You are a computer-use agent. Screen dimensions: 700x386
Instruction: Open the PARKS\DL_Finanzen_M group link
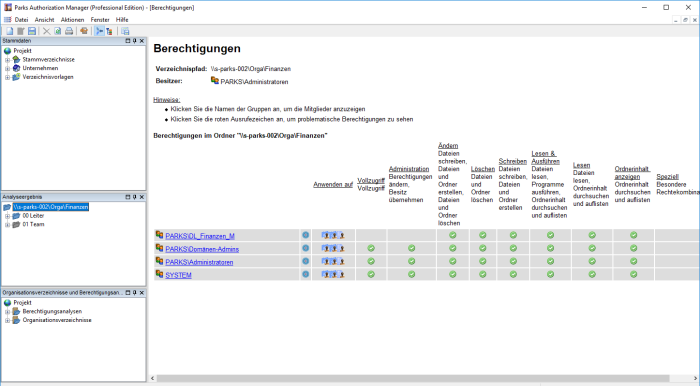(200, 236)
